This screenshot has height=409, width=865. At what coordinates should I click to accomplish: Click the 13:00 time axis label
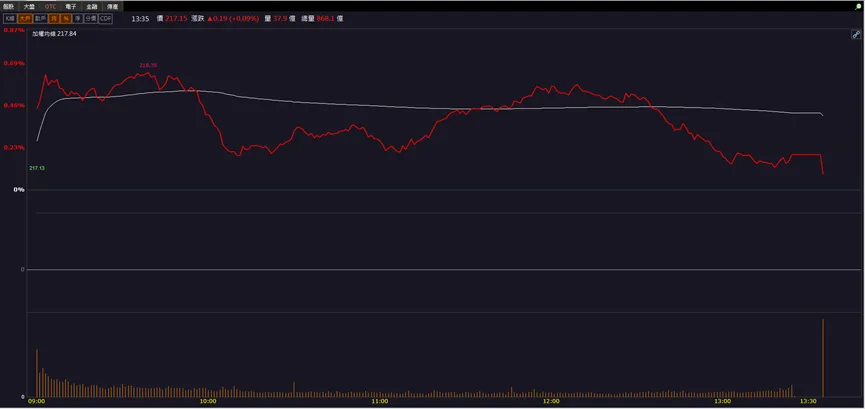click(x=722, y=401)
